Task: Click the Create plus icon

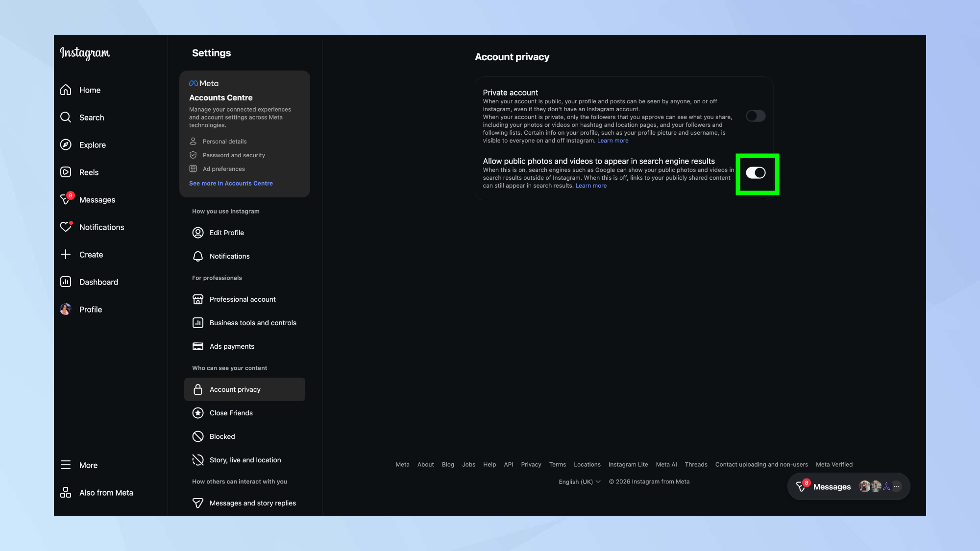Action: (66, 255)
